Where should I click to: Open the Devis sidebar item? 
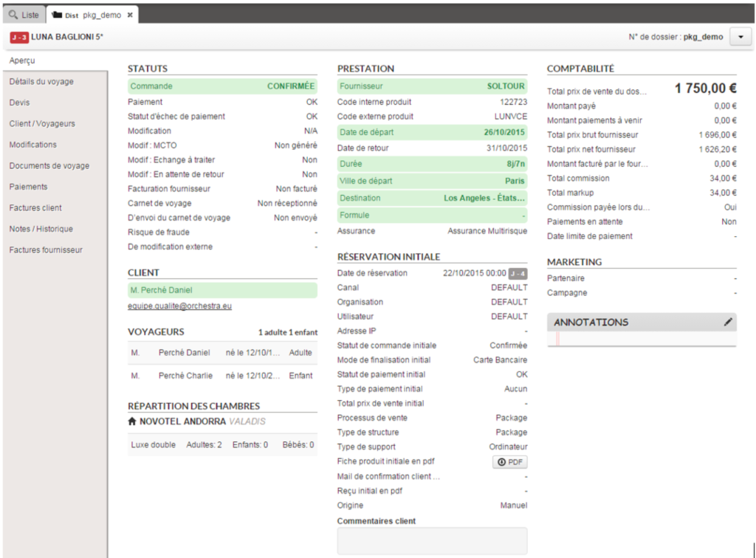[x=20, y=103]
